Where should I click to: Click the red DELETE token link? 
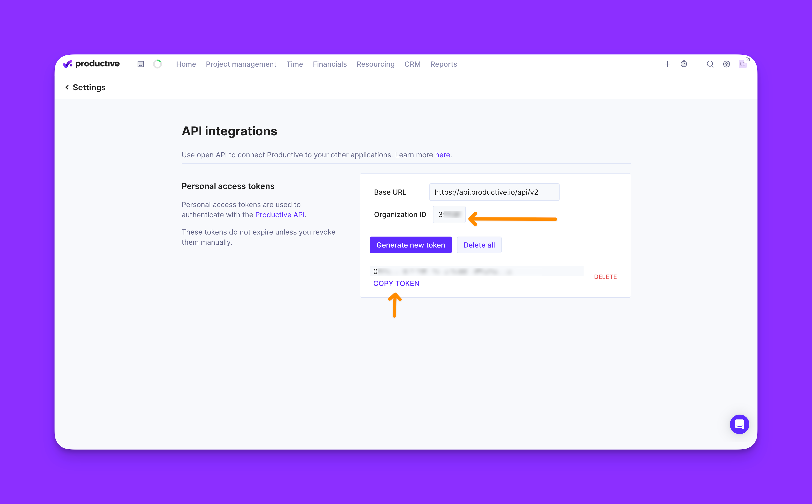pos(605,277)
